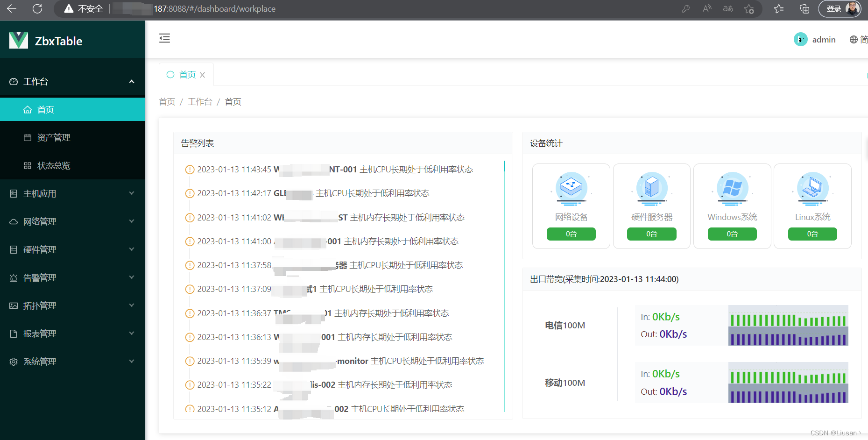The height and width of the screenshot is (440, 868).
Task: Collapse the sidebar with the toggle icon
Action: [164, 38]
